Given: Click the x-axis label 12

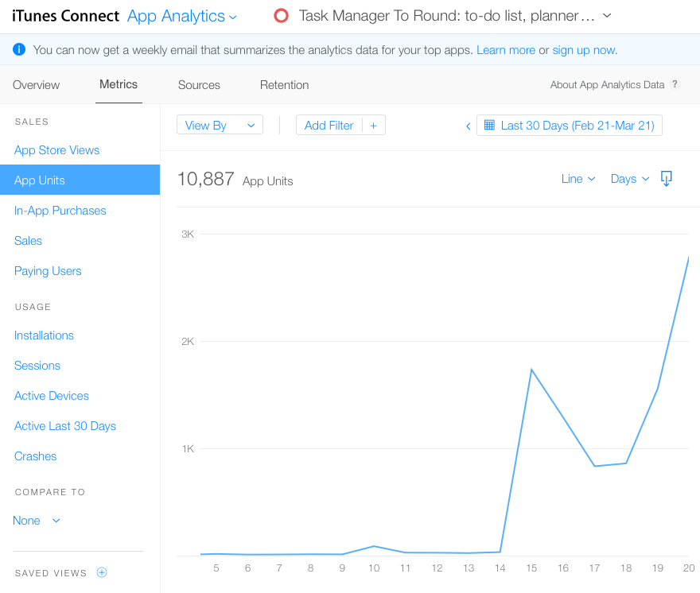Looking at the screenshot, I should [x=437, y=568].
